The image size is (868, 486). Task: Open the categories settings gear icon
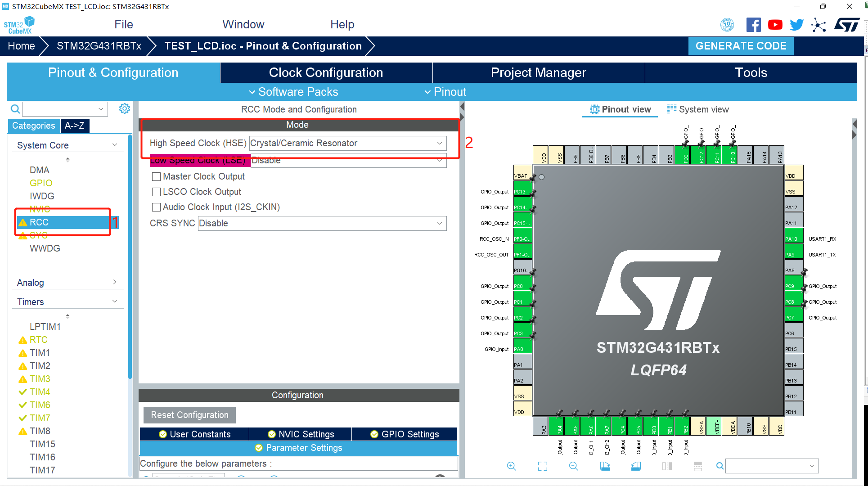pyautogui.click(x=125, y=108)
